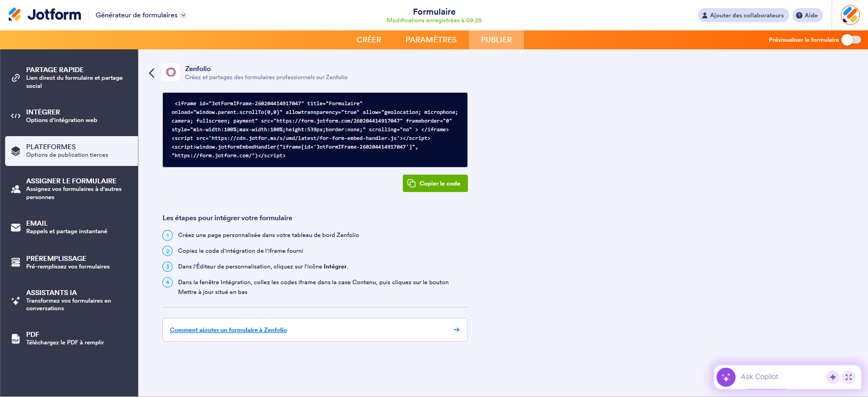
Task: Expand the Copilot panel with arrows icon
Action: click(x=848, y=377)
